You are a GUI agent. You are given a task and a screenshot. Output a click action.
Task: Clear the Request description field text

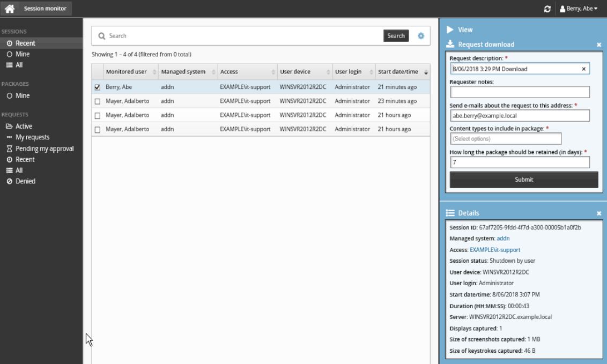(x=584, y=69)
